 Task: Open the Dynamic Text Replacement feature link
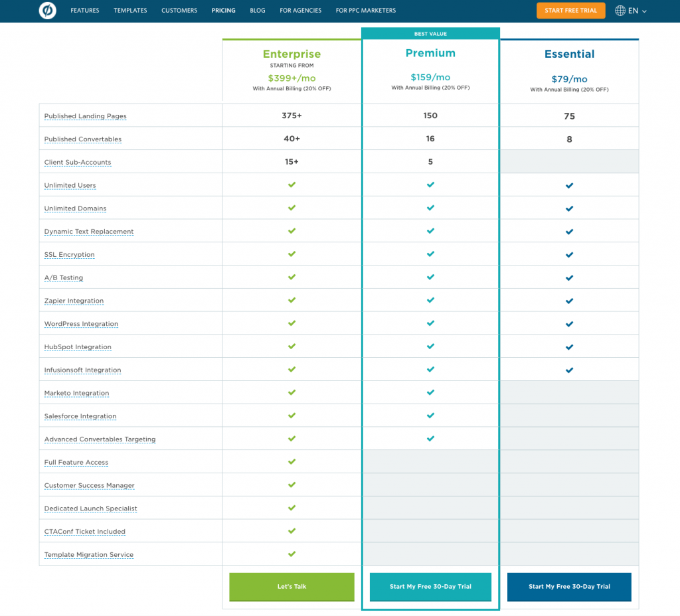click(x=89, y=232)
